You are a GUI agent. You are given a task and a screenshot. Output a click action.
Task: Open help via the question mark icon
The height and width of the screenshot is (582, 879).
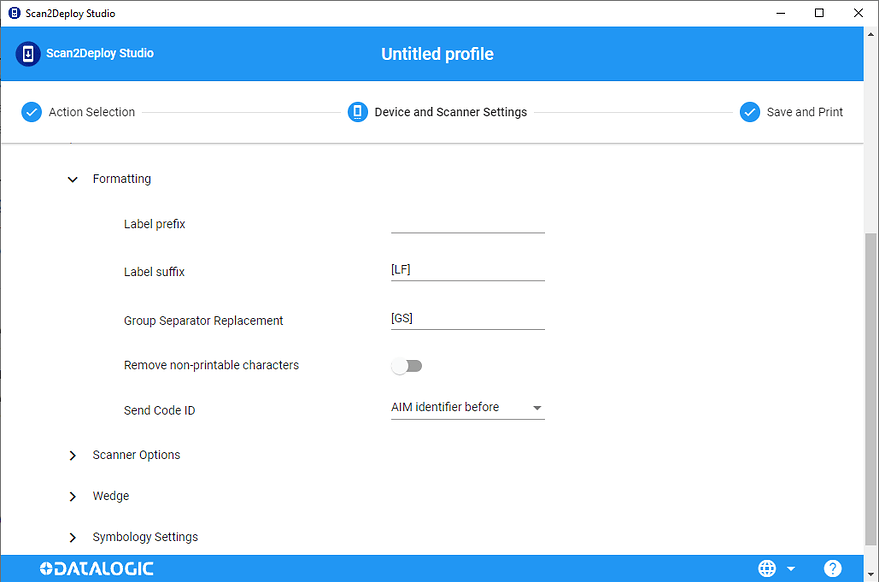coord(832,568)
